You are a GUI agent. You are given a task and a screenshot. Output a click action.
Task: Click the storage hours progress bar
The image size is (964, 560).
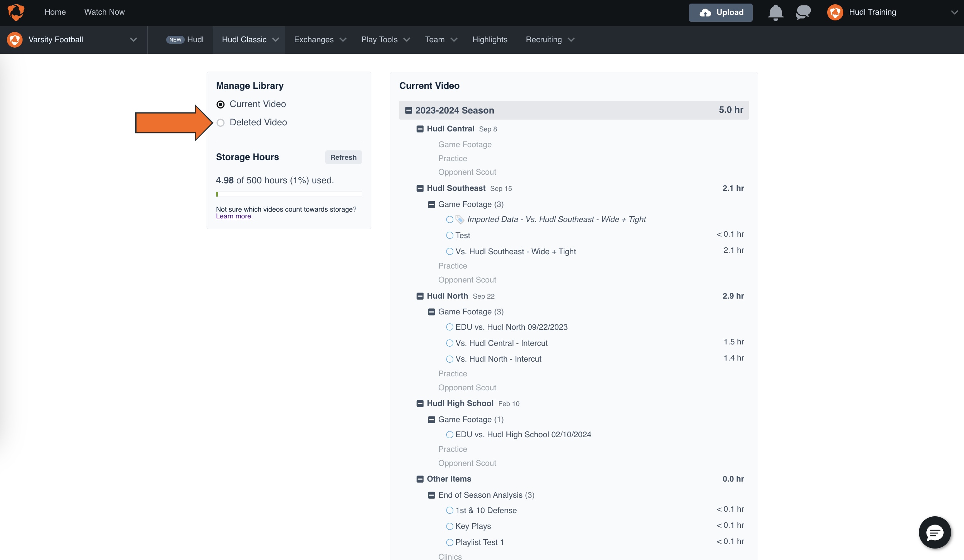[289, 194]
